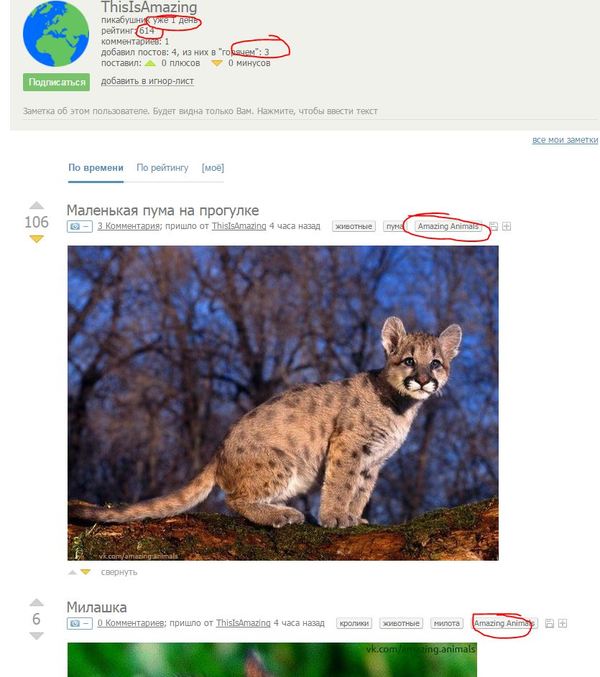Viewport: 600px width, 677px height.
Task: Upvote the post rated 106
Action: pos(37,206)
